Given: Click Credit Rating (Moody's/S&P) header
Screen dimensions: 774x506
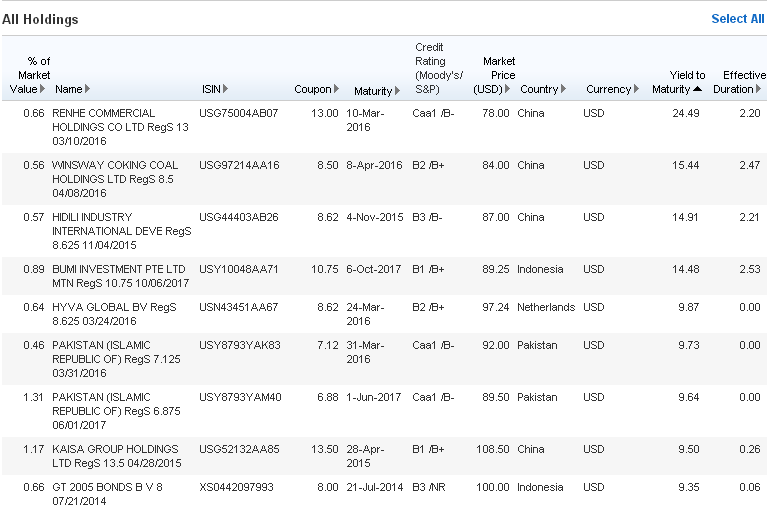Looking at the screenshot, I should click(x=438, y=68).
